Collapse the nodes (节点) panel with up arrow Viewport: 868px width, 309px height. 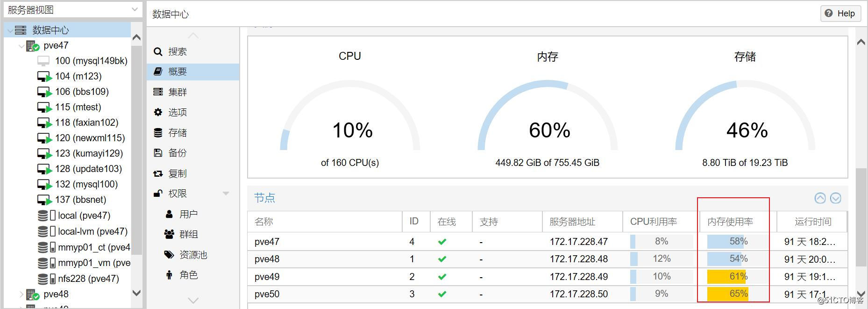[820, 198]
